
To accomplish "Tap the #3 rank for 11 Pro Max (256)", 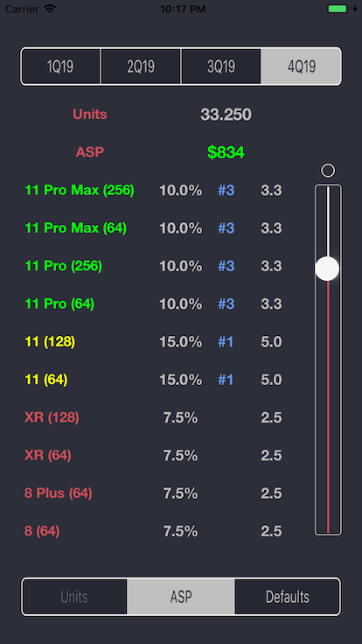I will pyautogui.click(x=226, y=191).
